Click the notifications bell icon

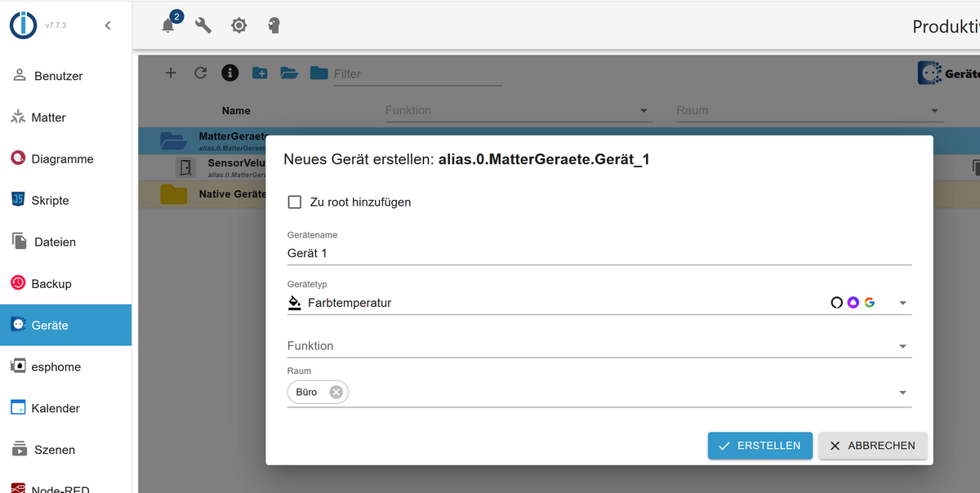pos(168,25)
